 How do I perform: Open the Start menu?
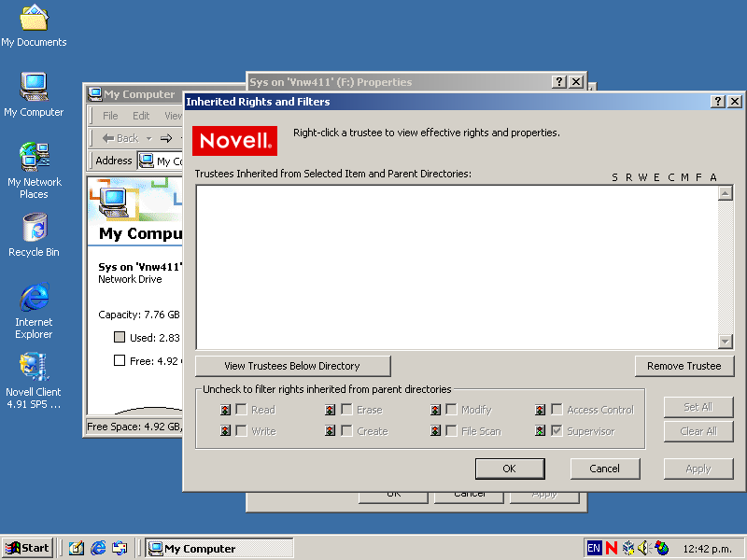(27, 548)
